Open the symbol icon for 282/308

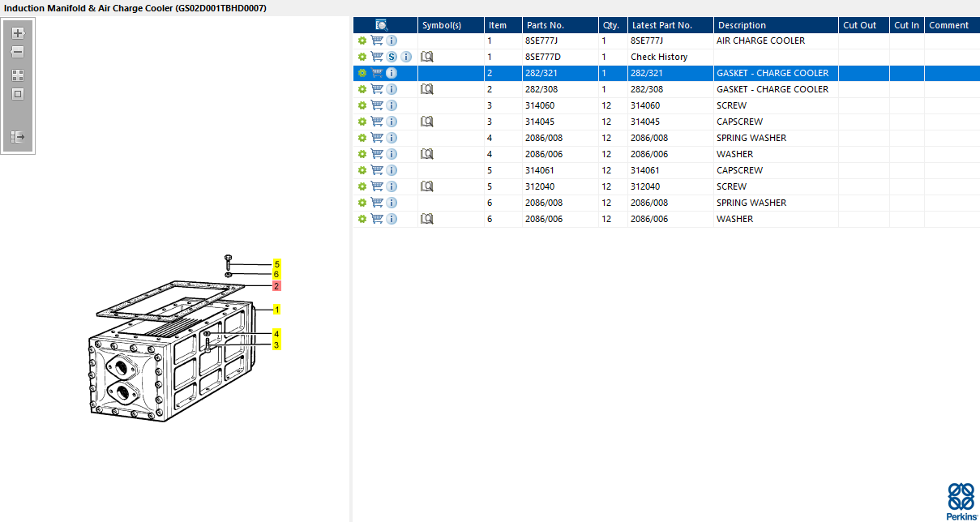coord(427,89)
